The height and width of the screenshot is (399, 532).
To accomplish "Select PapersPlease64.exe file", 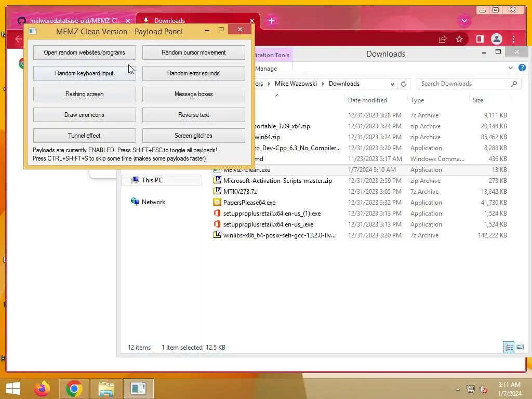I will click(360, 202).
